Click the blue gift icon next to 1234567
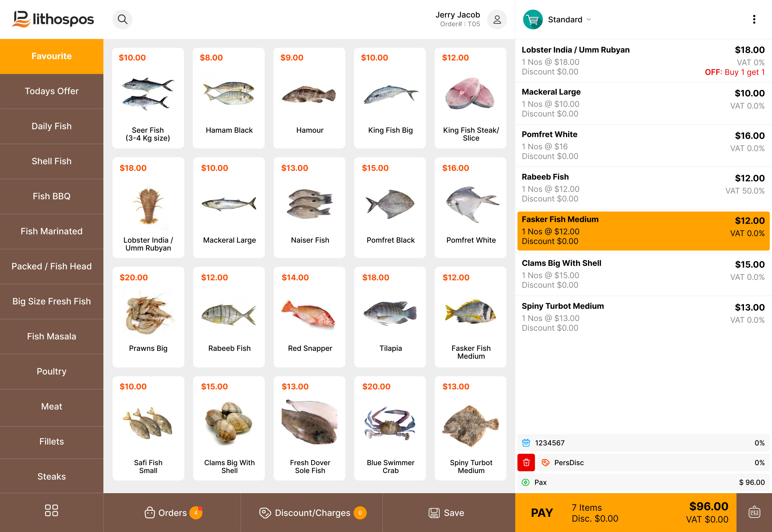Viewport: 772px width, 532px height. click(x=526, y=443)
